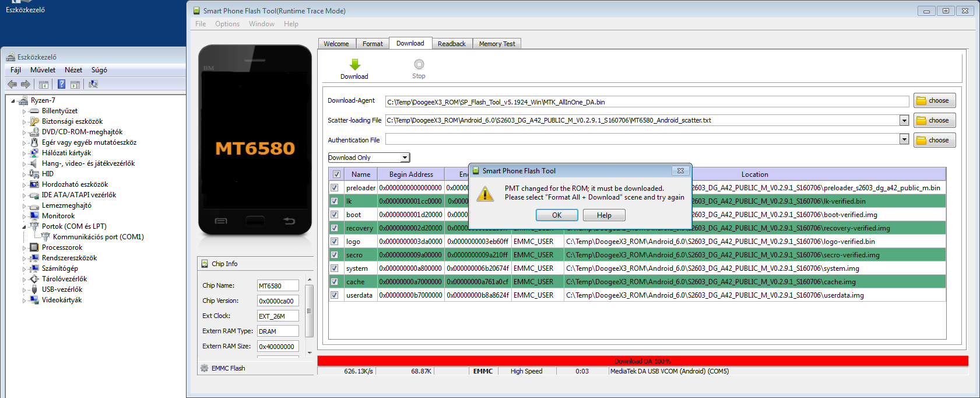Uncheck the boot partition checkbox

(335, 215)
